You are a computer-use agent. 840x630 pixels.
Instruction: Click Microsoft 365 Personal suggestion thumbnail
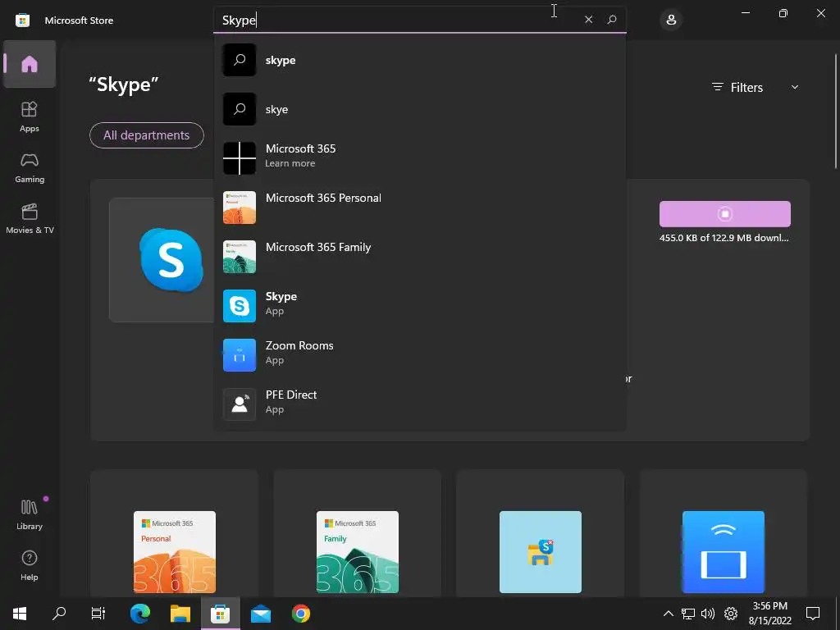coord(240,208)
